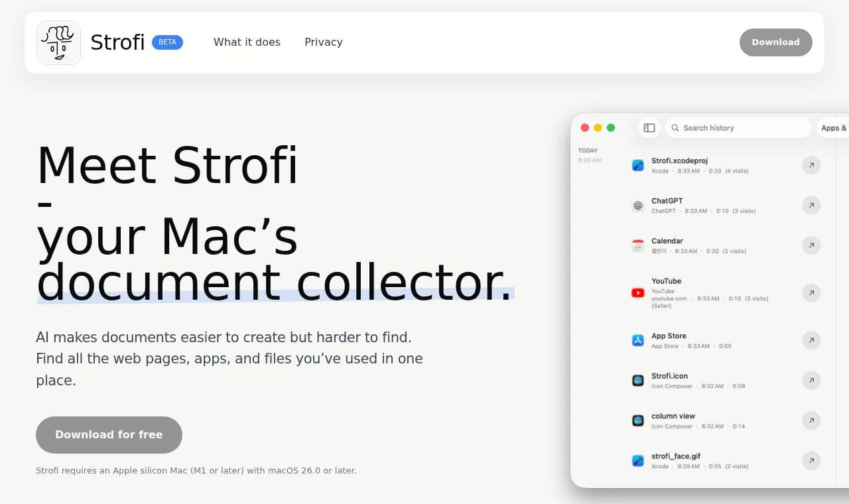The width and height of the screenshot is (849, 504).
Task: Click the BETA badge
Action: (x=167, y=42)
